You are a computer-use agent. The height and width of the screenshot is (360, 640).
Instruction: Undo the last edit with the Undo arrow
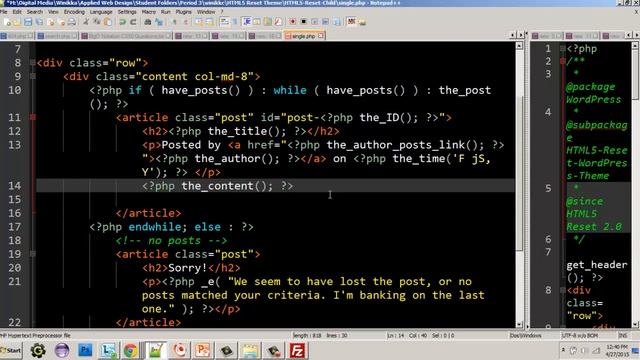coord(122,22)
